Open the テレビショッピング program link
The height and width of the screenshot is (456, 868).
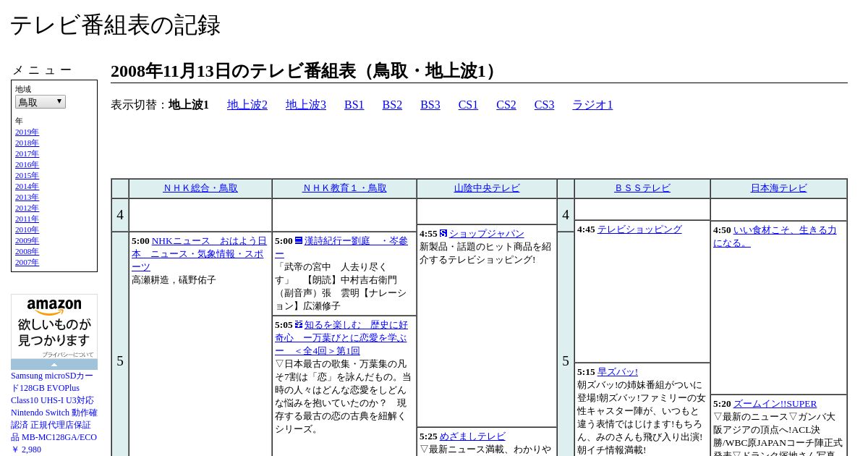tap(639, 229)
